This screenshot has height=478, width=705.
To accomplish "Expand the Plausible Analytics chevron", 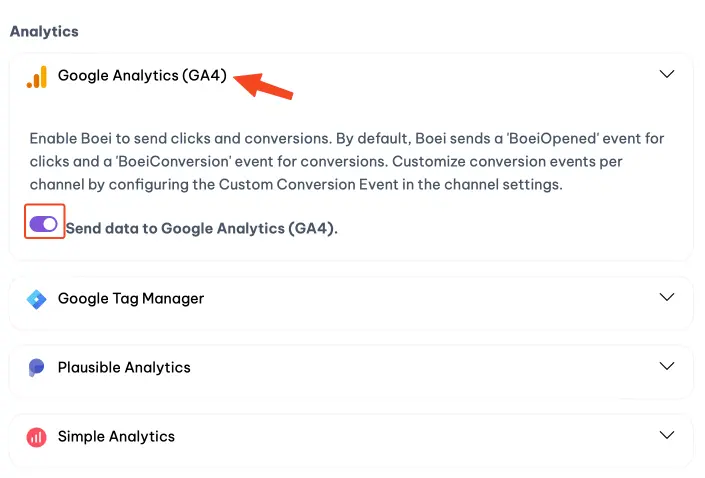I will 667,367.
